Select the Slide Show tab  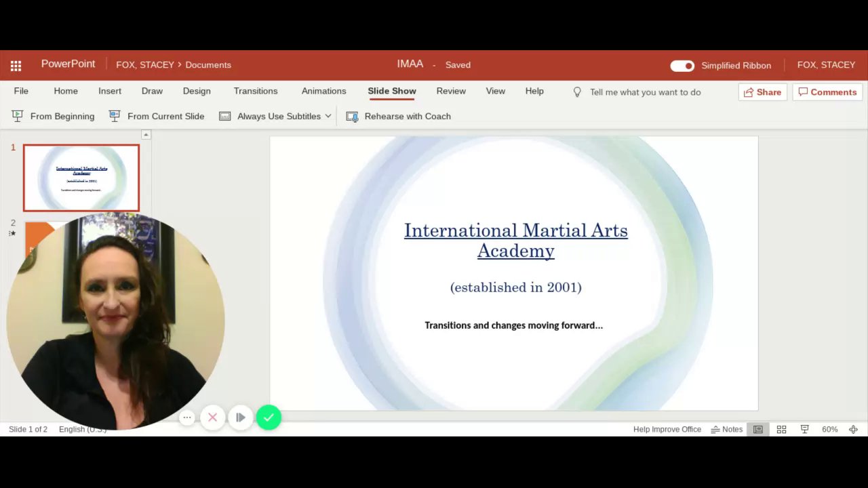coord(392,91)
